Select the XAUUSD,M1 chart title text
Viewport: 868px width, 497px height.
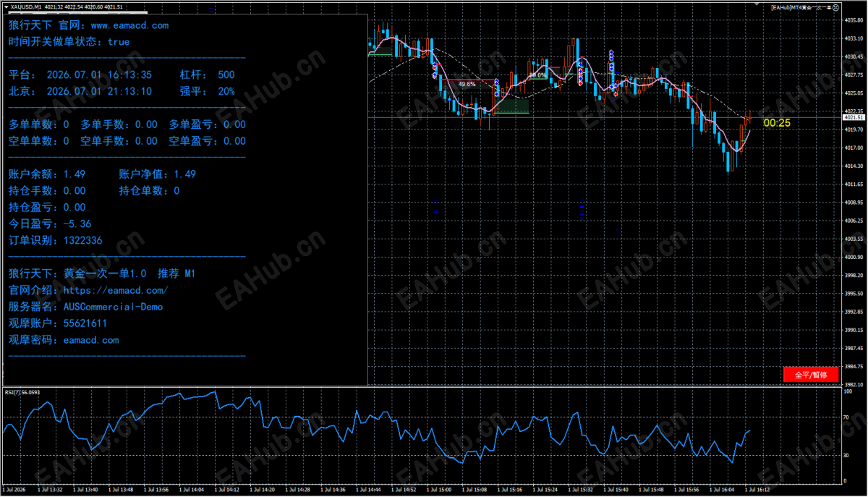point(27,7)
